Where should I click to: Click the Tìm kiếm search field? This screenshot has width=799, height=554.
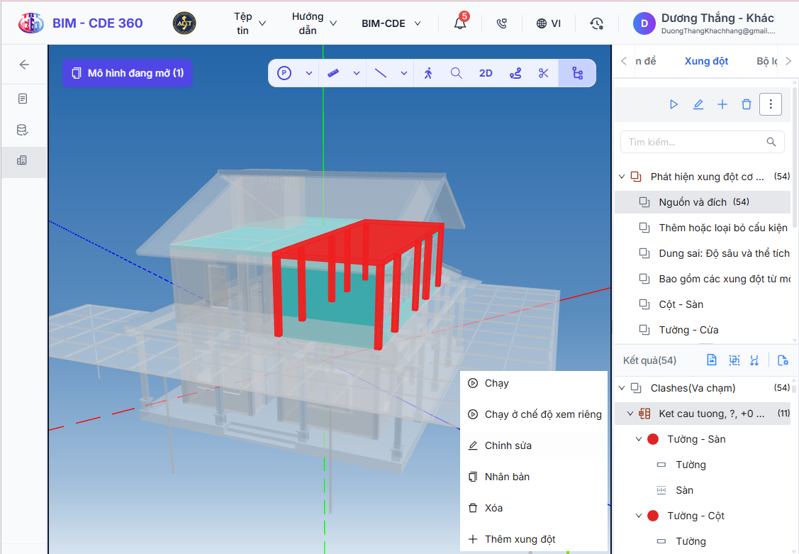pyautogui.click(x=702, y=142)
